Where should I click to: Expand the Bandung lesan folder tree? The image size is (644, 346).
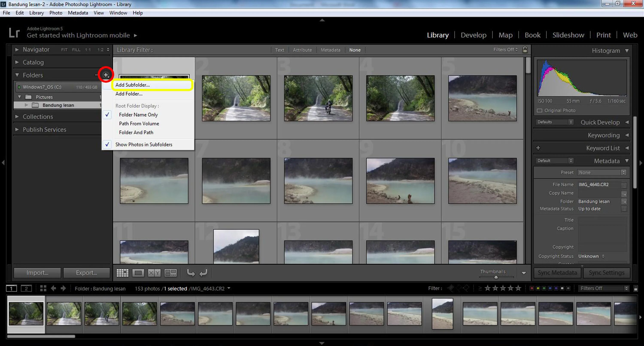click(26, 105)
